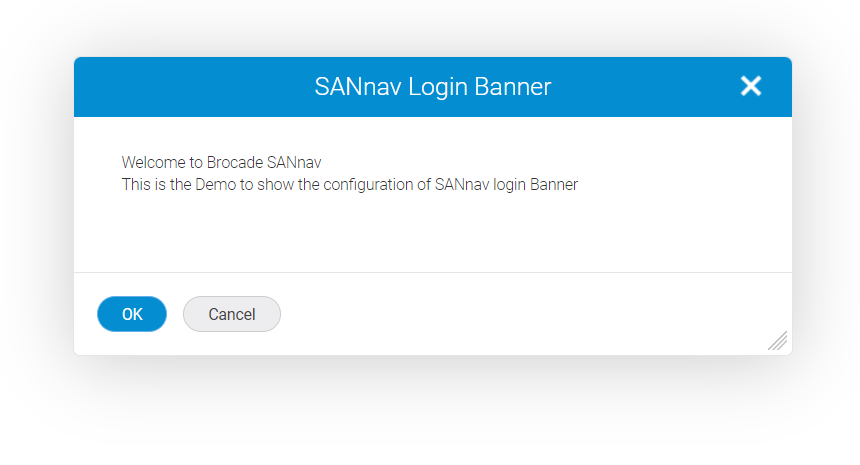
Task: Click the "SANnav Login Banner" title text
Action: (x=432, y=87)
